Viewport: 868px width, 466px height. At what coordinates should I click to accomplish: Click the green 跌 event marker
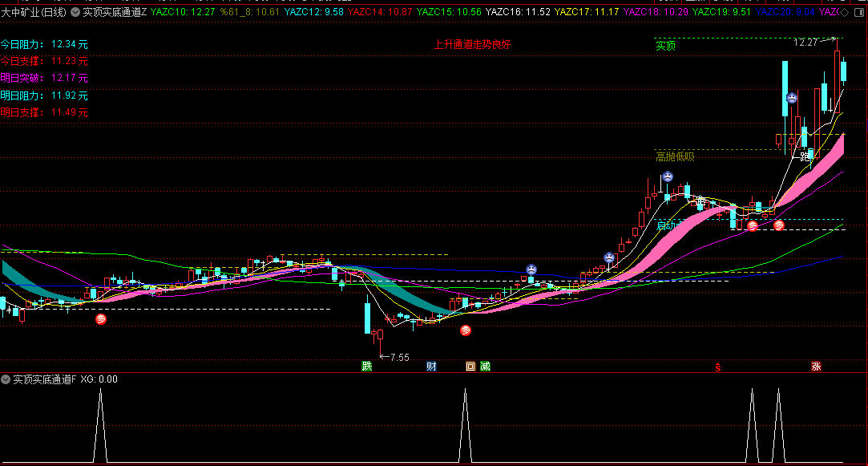coord(366,367)
